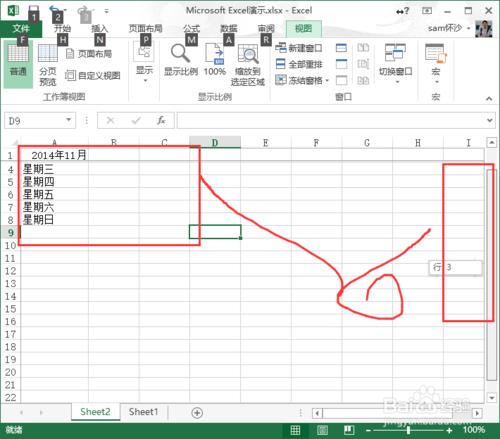This screenshot has width=500, height=439.
Task: Click Page Layout view icon in status bar
Action: pos(322,430)
